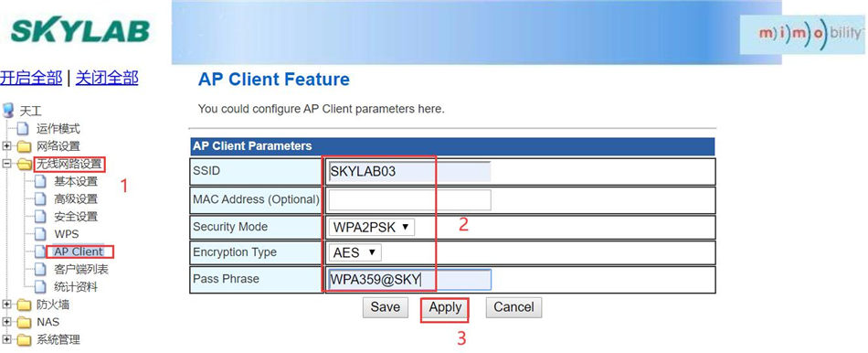Click the Apply button
868x353 pixels.
pos(445,307)
